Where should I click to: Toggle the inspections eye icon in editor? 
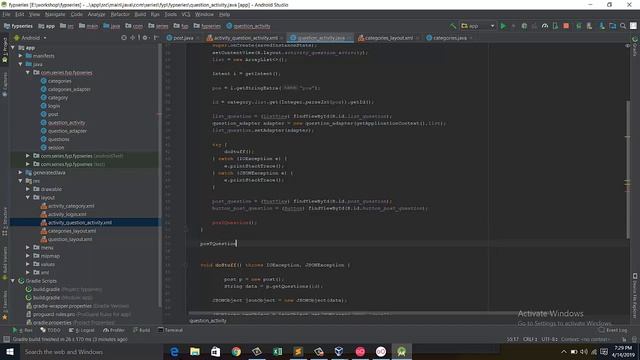627,46
